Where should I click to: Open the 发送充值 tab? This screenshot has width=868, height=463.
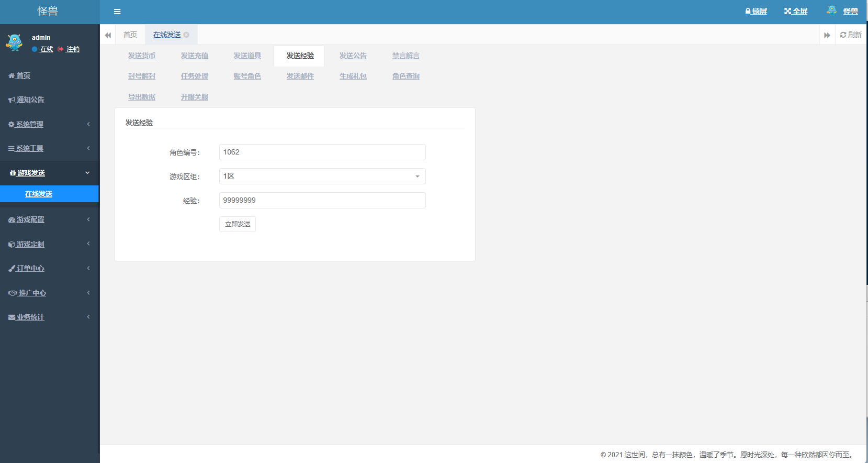point(195,56)
